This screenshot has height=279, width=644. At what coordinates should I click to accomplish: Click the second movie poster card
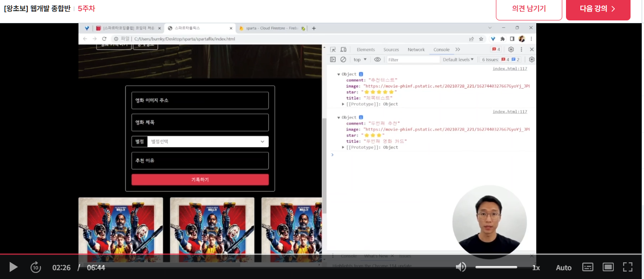pos(212,229)
